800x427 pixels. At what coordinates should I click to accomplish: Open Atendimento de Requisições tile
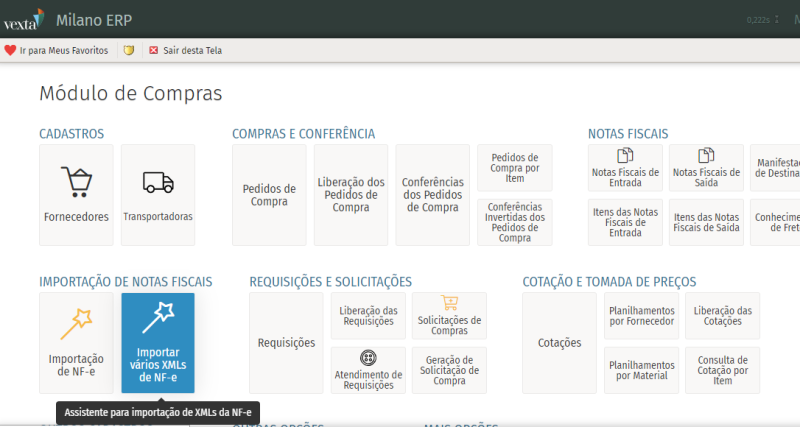click(x=367, y=370)
